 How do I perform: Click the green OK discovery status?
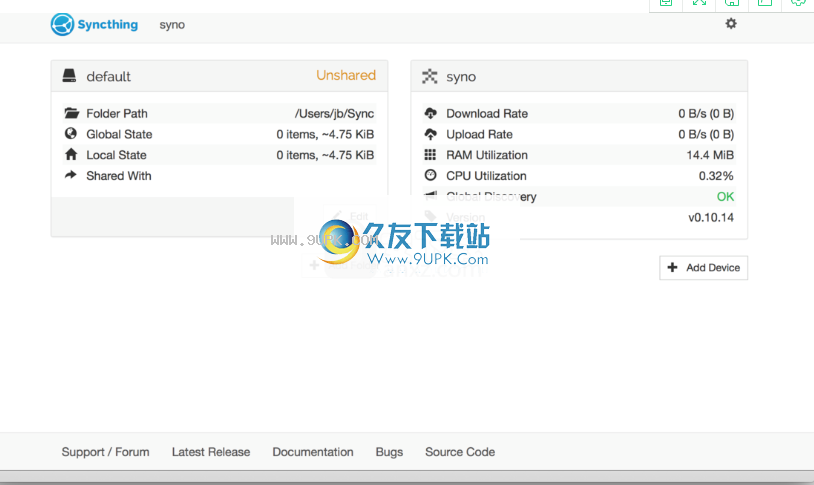[x=725, y=197]
